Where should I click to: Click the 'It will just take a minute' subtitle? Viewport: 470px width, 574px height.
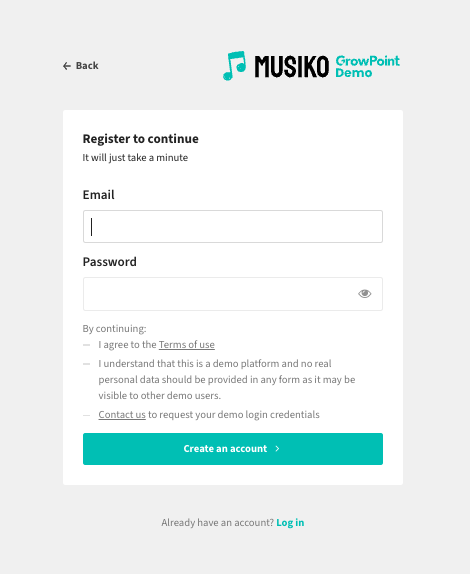135,158
